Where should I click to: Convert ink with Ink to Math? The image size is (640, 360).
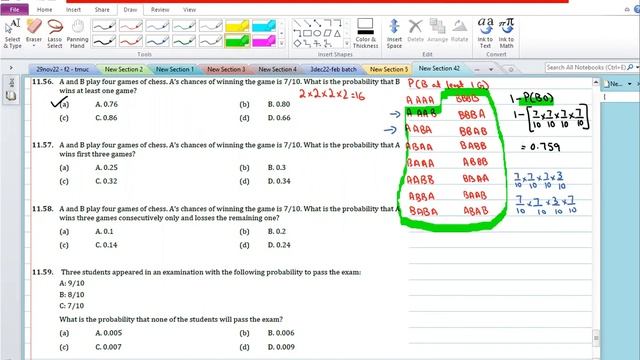pyautogui.click(x=507, y=33)
